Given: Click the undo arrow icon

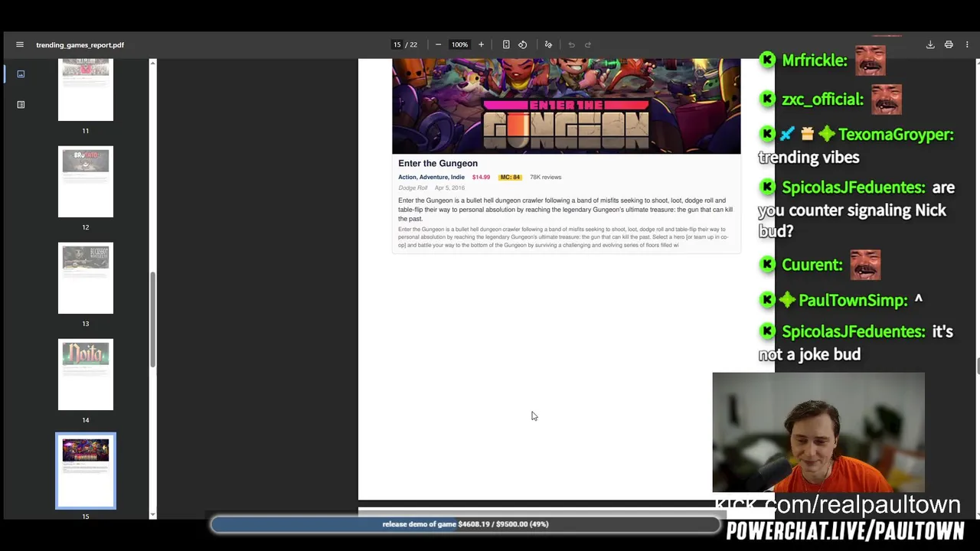Looking at the screenshot, I should pos(571,44).
